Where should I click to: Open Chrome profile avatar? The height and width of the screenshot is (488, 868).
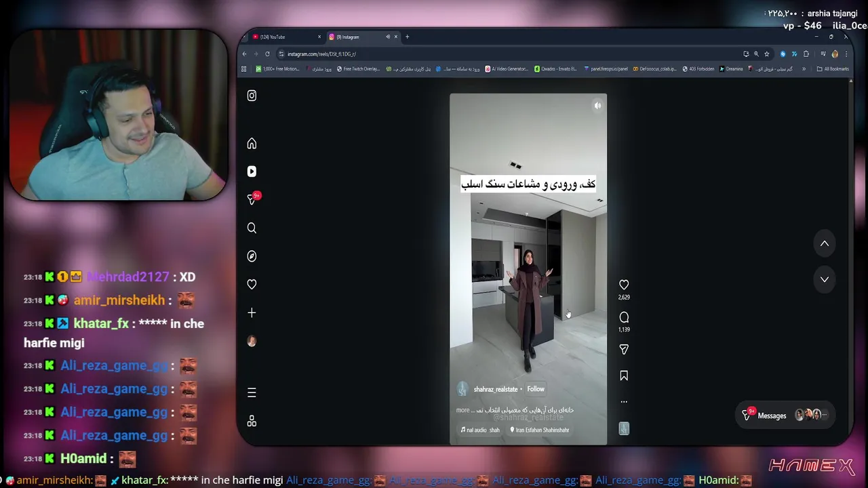pos(835,54)
